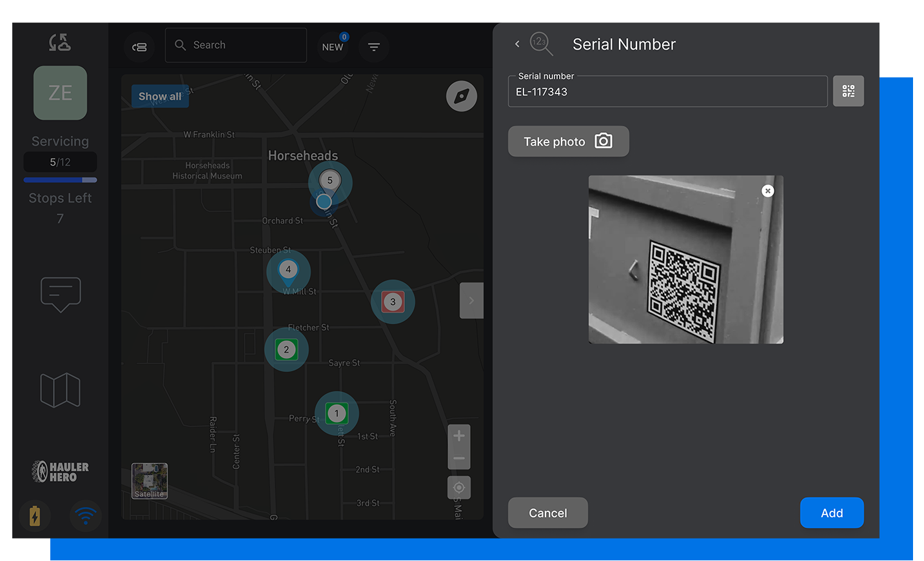Select map stop marker 4
The height and width of the screenshot is (561, 924).
coord(288,271)
